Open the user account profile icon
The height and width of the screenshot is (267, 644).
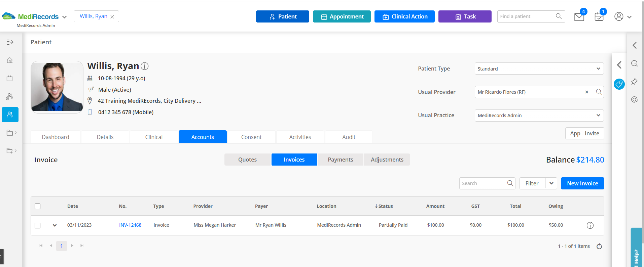point(619,16)
